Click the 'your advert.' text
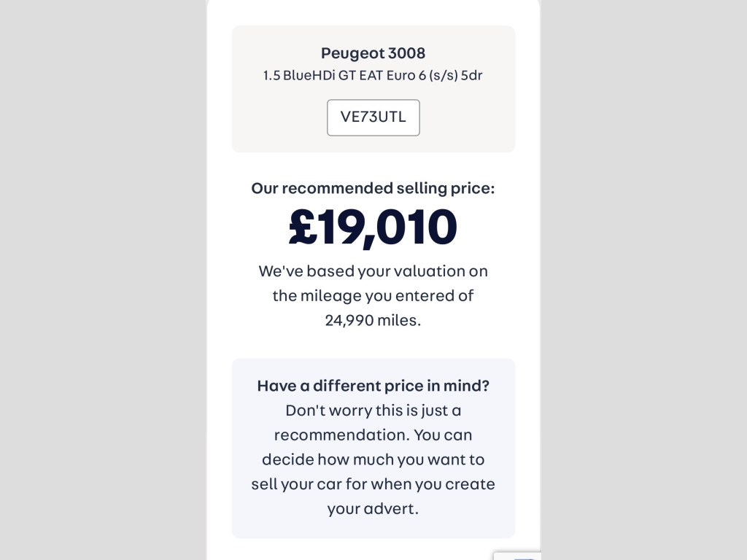The height and width of the screenshot is (560, 747). (x=373, y=509)
